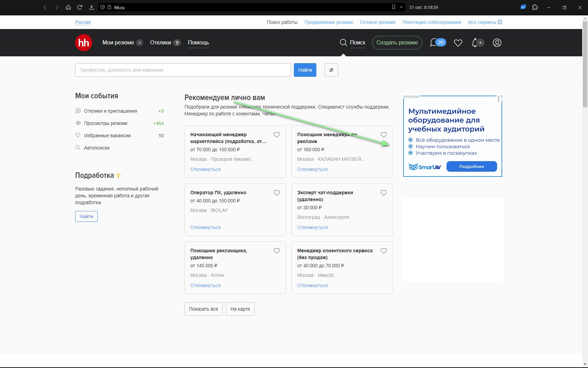The height and width of the screenshot is (368, 588).
Task: Open advanced search filters icon beside Найти
Action: pos(331,70)
